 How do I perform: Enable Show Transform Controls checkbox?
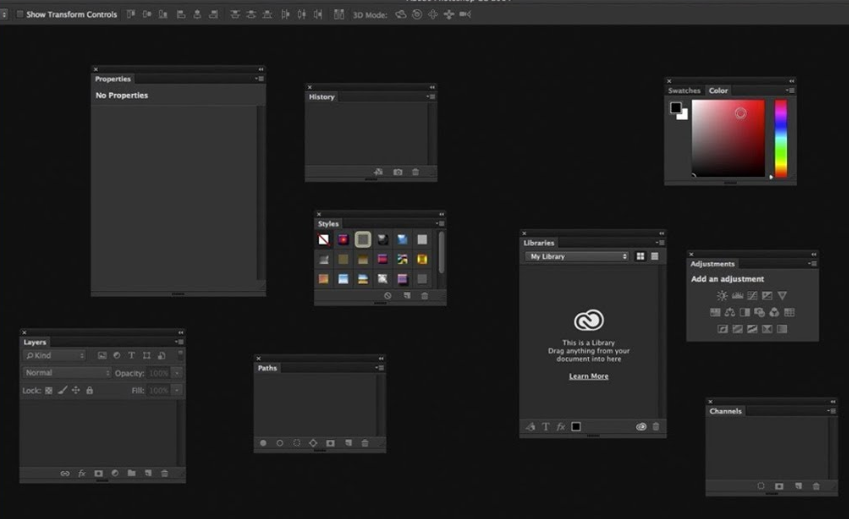click(x=20, y=14)
